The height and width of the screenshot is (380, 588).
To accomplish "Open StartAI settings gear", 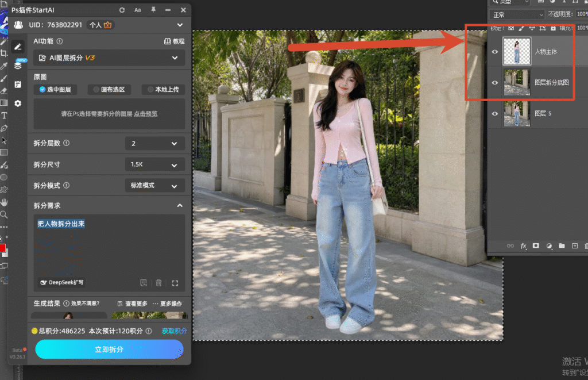I will coord(18,103).
